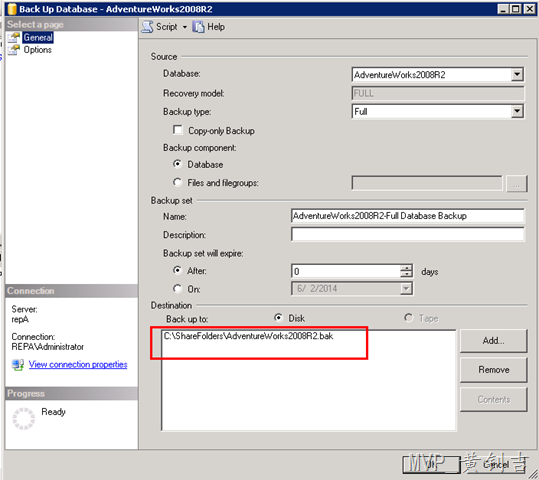Open the expire On date dropdown
Image resolution: width=539 pixels, height=480 pixels.
coord(406,288)
